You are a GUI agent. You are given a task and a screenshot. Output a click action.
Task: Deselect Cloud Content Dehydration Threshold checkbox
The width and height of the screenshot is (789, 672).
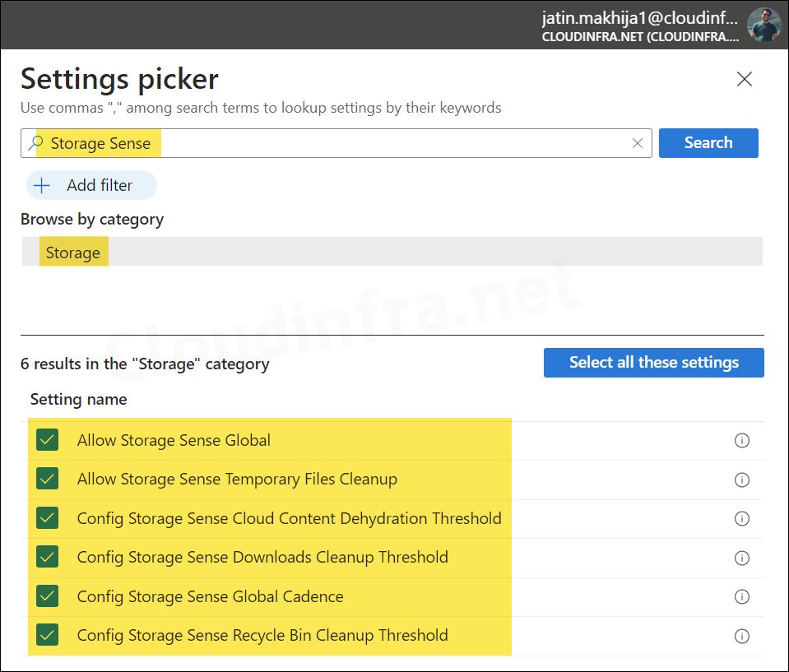coord(48,518)
